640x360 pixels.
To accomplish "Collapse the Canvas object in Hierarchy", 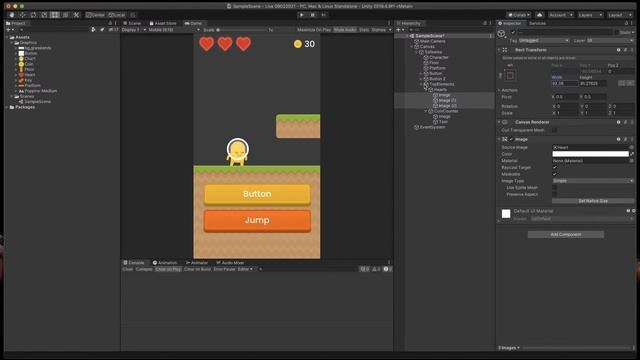I will click(412, 47).
